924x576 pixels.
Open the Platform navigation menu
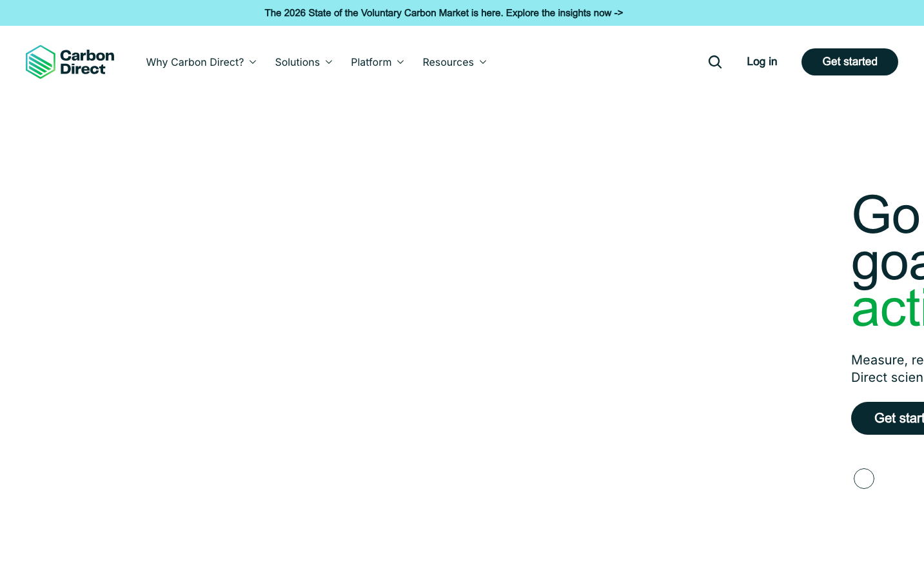(371, 63)
